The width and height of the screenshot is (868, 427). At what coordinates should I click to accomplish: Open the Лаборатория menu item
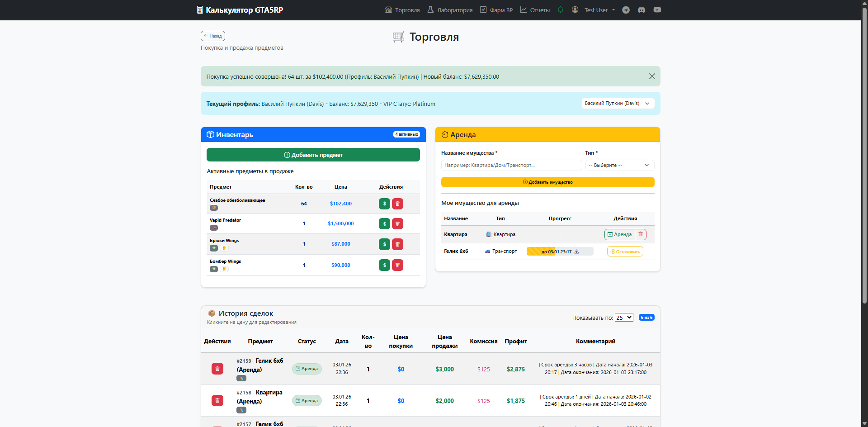(x=450, y=10)
